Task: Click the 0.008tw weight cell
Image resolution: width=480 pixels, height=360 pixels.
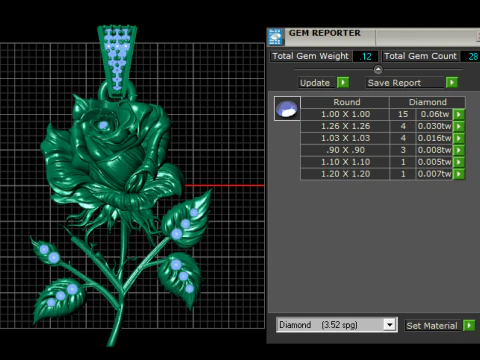Action: pyautogui.click(x=434, y=150)
